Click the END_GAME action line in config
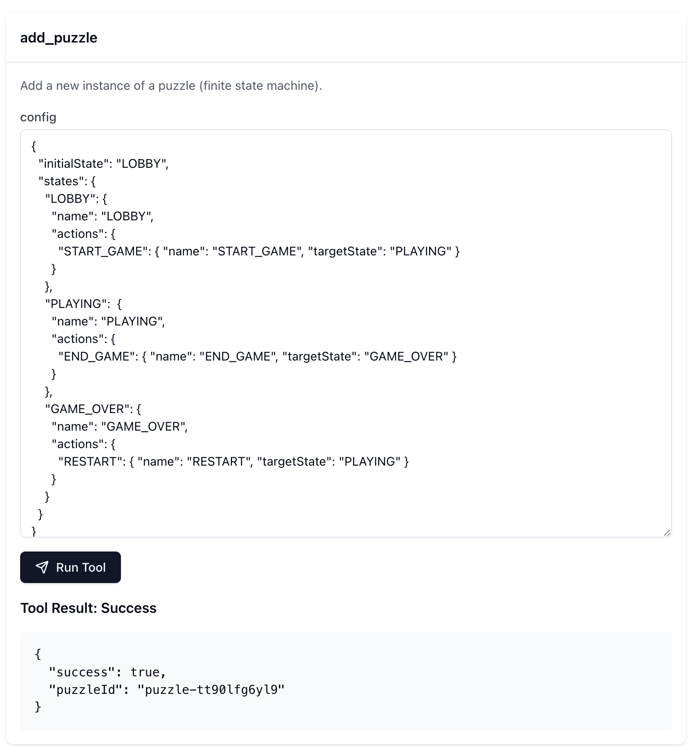 pyautogui.click(x=257, y=357)
